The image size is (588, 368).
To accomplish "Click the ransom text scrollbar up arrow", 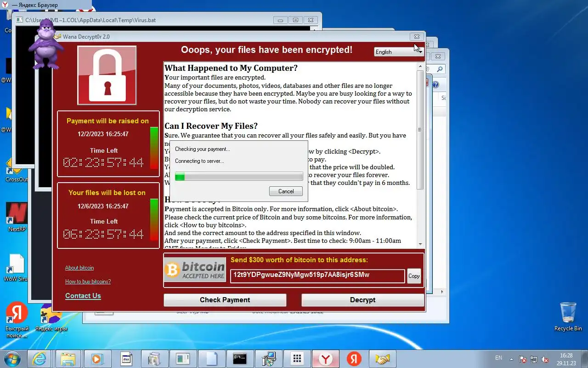I will click(420, 67).
